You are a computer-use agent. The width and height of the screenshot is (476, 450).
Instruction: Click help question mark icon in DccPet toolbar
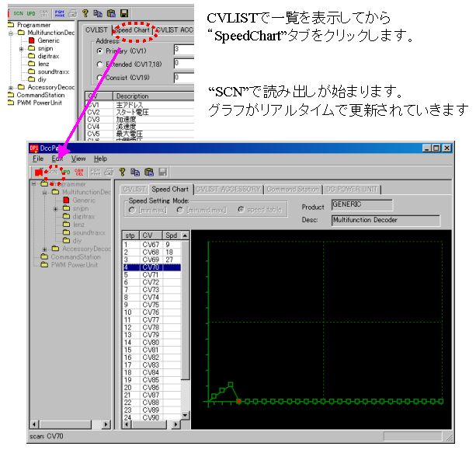pos(122,173)
